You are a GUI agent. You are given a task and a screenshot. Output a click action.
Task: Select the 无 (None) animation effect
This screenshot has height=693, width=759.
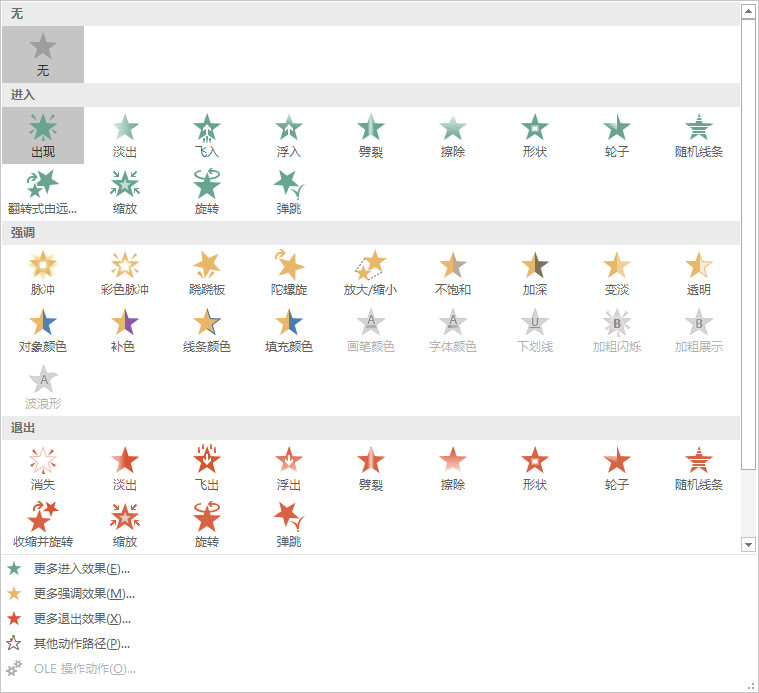[x=43, y=54]
